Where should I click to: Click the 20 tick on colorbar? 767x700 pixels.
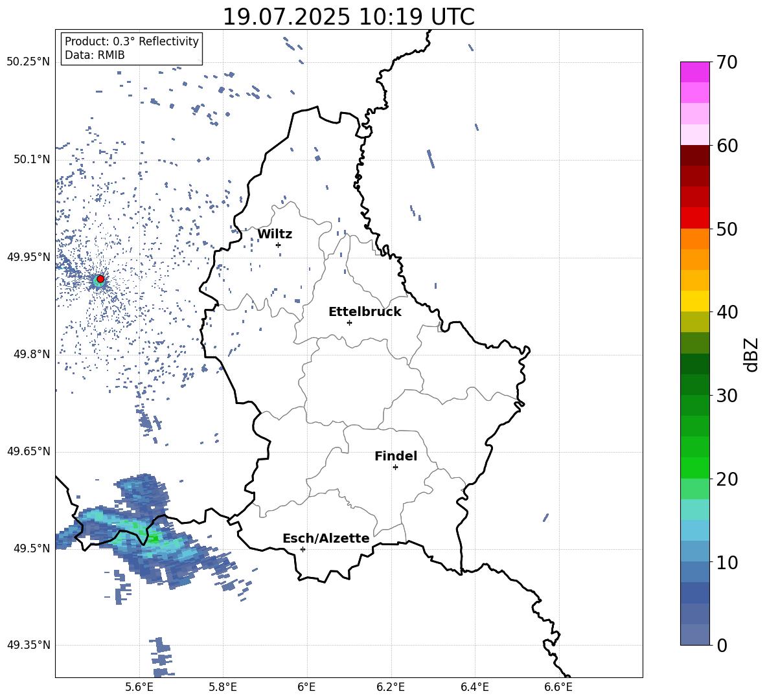727,479
